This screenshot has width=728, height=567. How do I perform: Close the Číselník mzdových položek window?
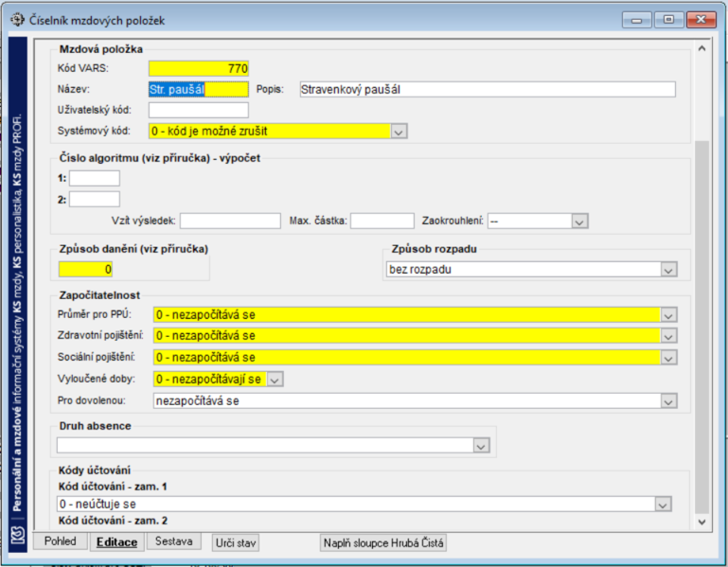click(x=701, y=20)
